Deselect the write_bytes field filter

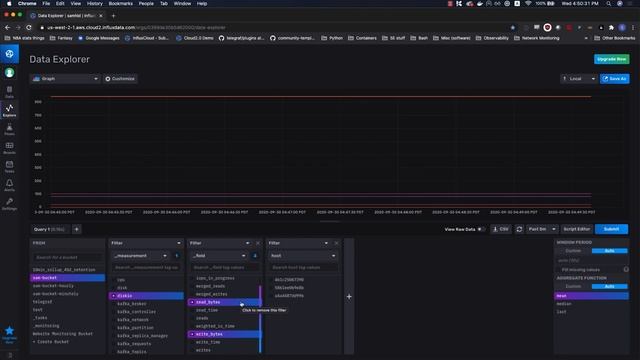click(x=224, y=334)
